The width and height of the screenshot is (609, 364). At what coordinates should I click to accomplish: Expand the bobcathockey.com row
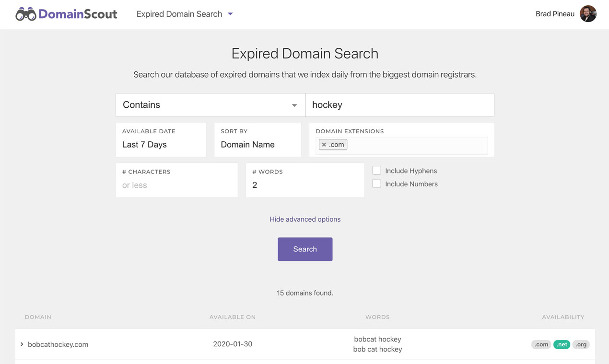click(x=22, y=344)
